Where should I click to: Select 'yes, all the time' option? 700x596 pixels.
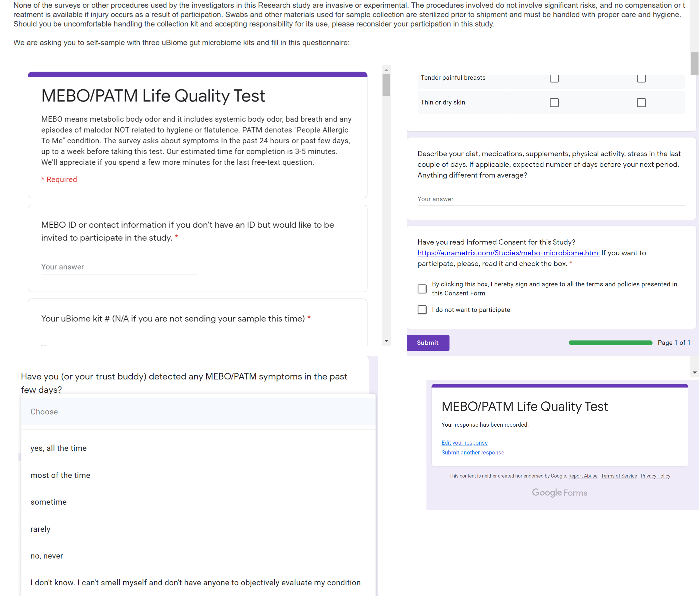pos(198,448)
